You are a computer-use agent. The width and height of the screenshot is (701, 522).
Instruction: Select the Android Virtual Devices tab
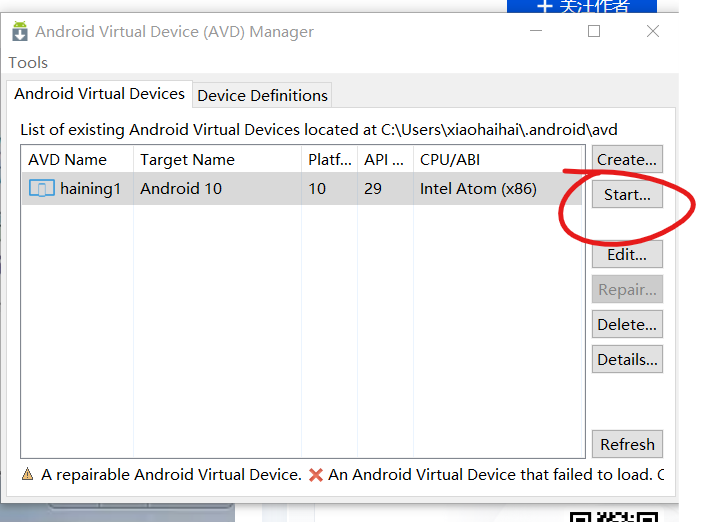click(99, 94)
